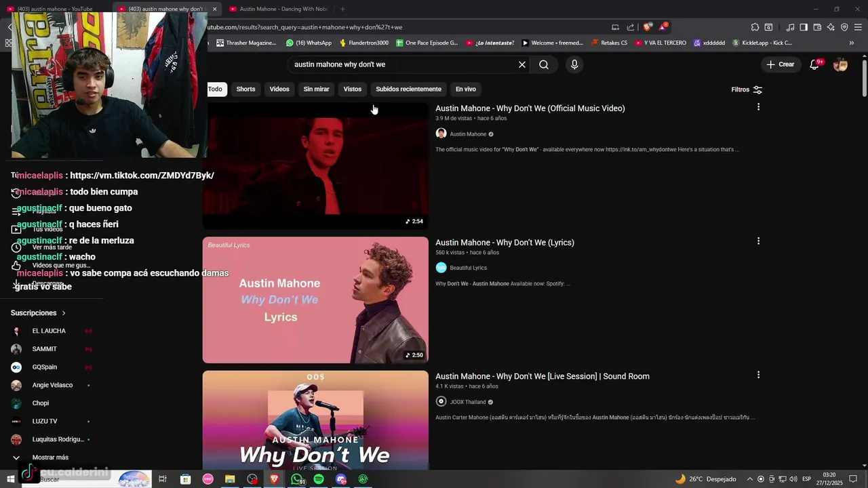The height and width of the screenshot is (488, 868).
Task: Select the Videos filter chip
Action: [x=279, y=89]
